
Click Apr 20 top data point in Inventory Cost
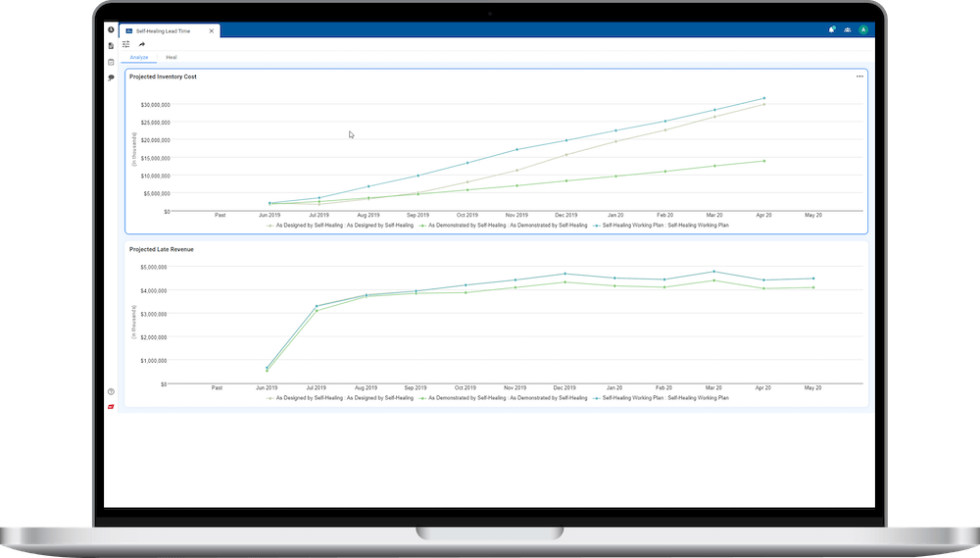[x=764, y=98]
